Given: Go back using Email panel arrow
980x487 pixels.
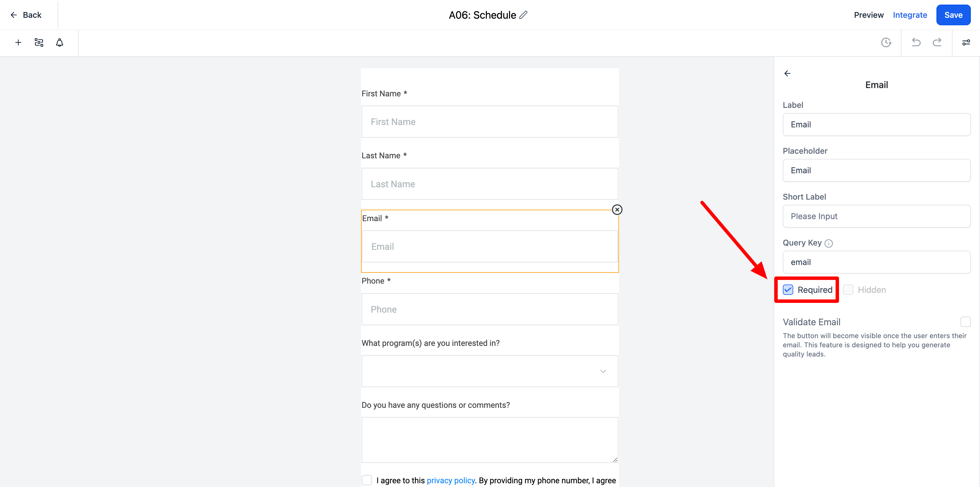Looking at the screenshot, I should [787, 73].
